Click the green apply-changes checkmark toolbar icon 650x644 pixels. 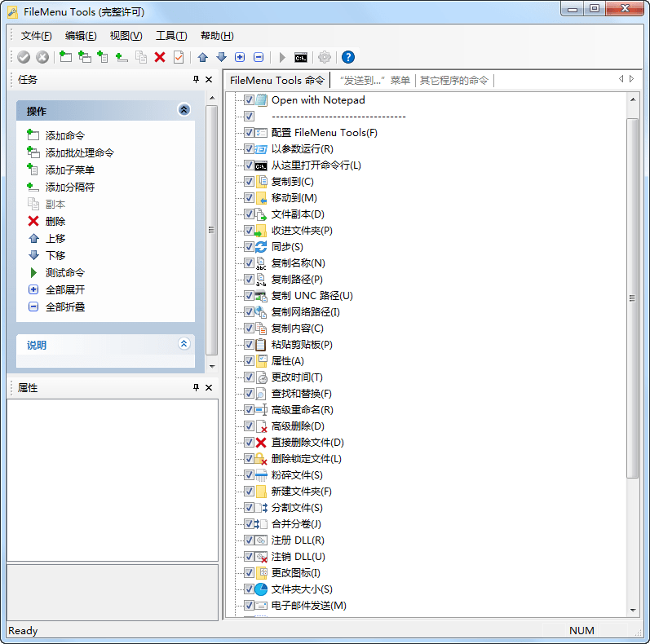24,57
